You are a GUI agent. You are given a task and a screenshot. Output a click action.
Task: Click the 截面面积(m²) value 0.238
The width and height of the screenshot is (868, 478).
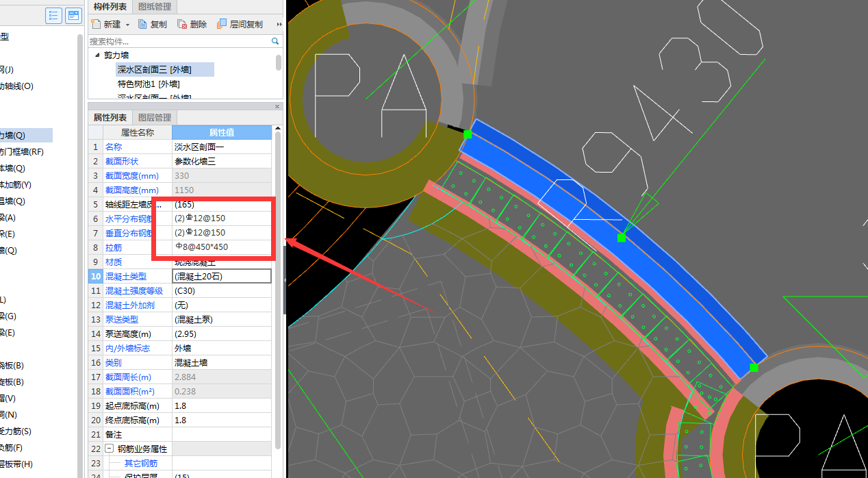pos(221,391)
